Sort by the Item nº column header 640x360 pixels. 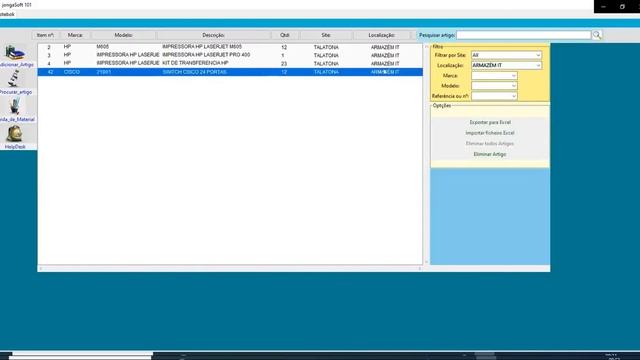(x=45, y=35)
